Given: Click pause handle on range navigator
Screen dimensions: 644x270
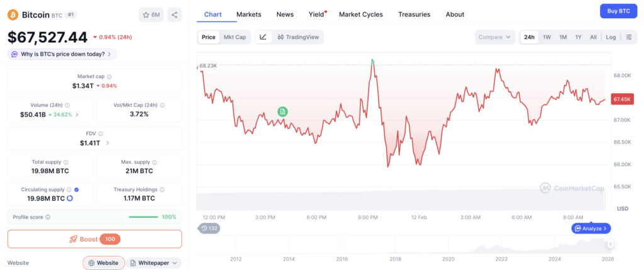Looking at the screenshot, I should click(x=611, y=244).
